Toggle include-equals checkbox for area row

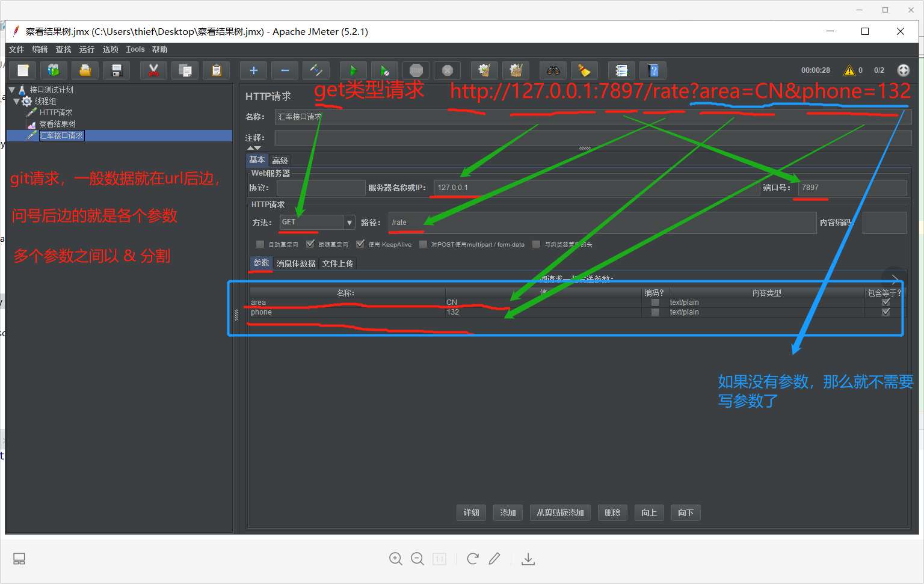pos(885,303)
